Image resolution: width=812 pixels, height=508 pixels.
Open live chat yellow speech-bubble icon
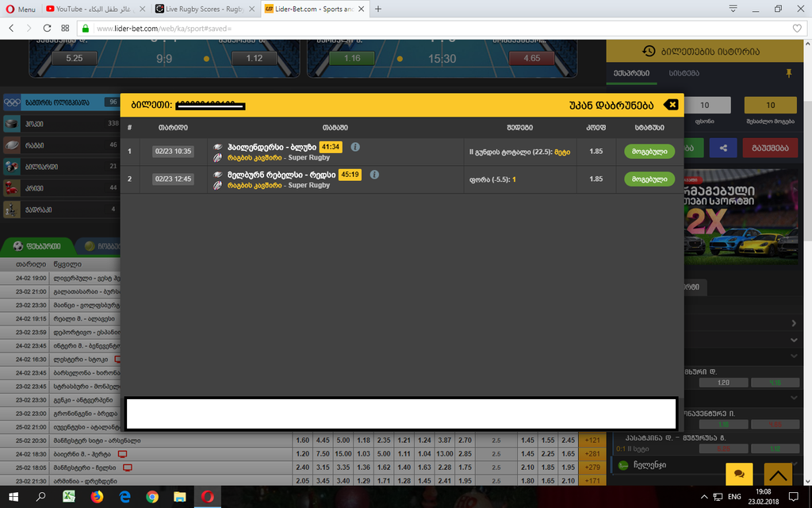tap(739, 474)
